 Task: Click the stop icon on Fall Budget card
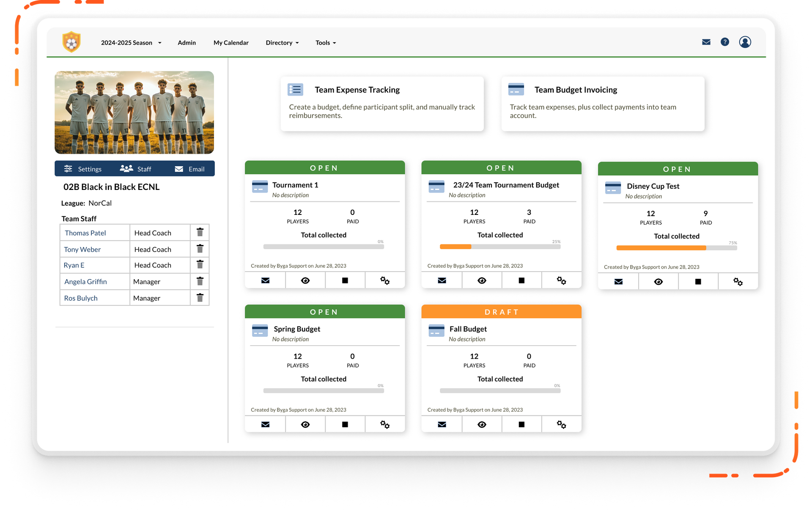coord(521,424)
